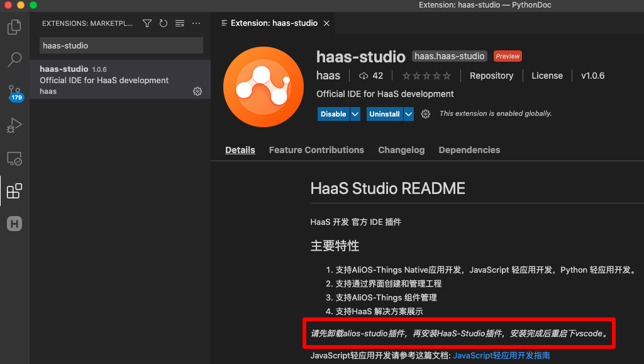Open the Repository link

(x=492, y=76)
